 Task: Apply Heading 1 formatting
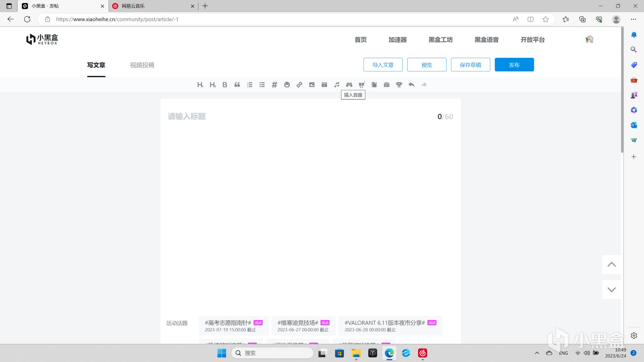200,85
